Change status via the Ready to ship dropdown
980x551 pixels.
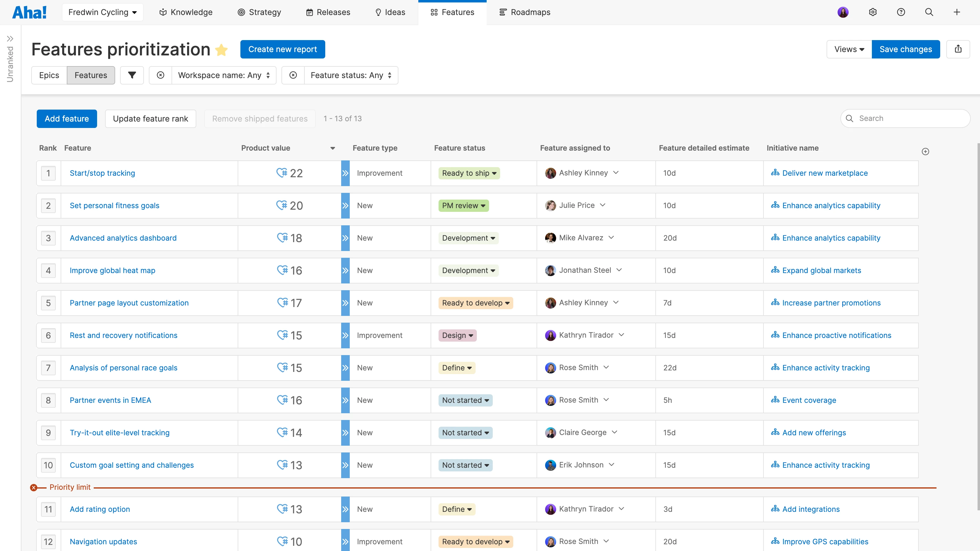(x=469, y=173)
